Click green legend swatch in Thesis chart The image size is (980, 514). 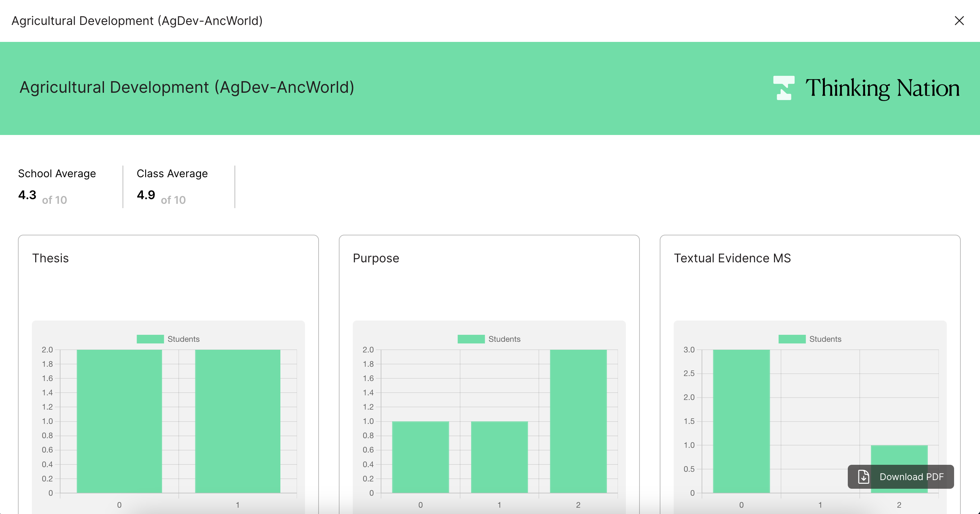coord(150,339)
